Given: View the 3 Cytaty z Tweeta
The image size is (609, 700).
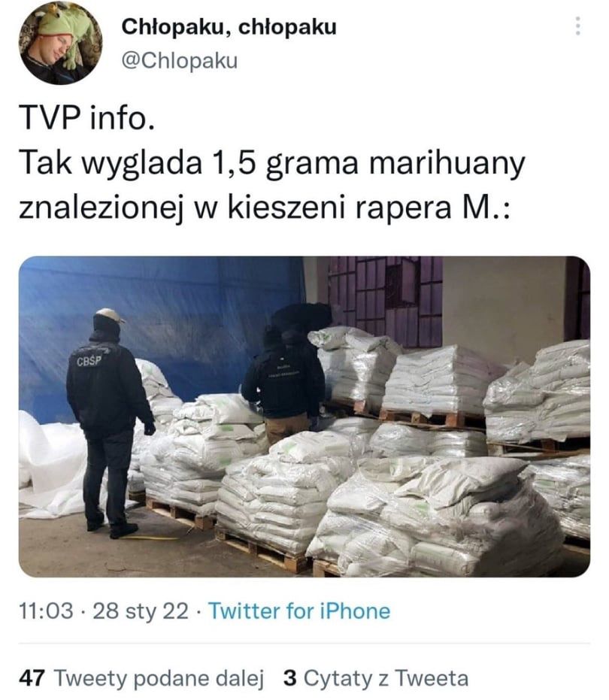Looking at the screenshot, I should click(376, 678).
